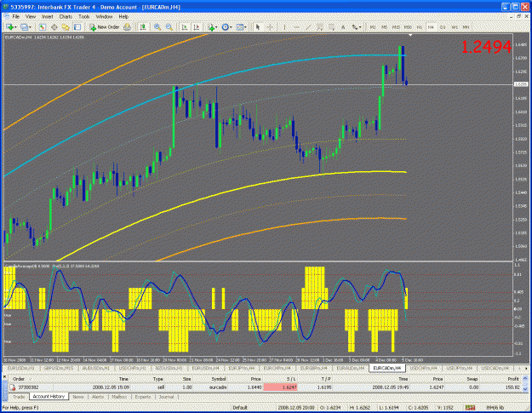The width and height of the screenshot is (532, 413).
Task: Open the View menu
Action: [31, 16]
